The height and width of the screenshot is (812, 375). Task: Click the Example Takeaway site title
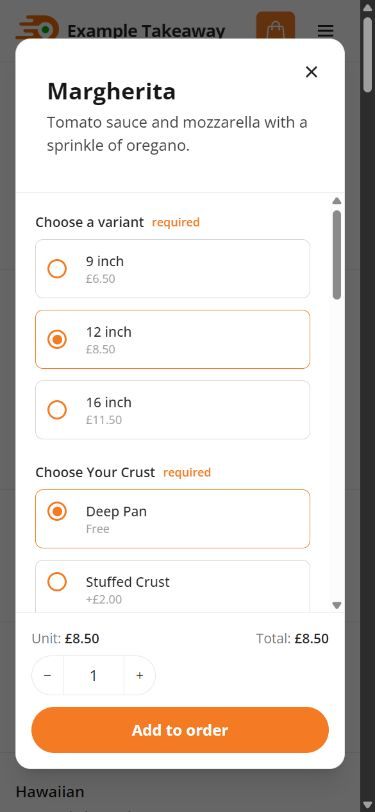tap(146, 31)
